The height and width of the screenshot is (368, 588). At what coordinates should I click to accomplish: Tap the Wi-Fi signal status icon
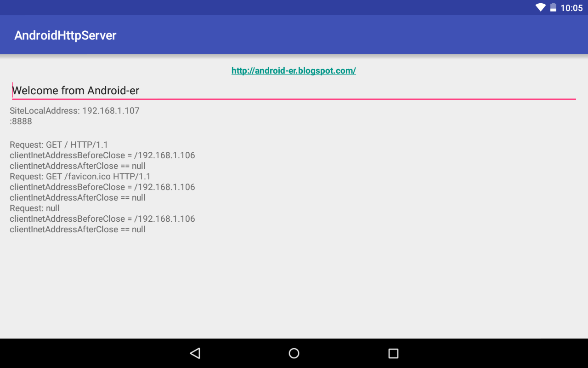tap(541, 7)
